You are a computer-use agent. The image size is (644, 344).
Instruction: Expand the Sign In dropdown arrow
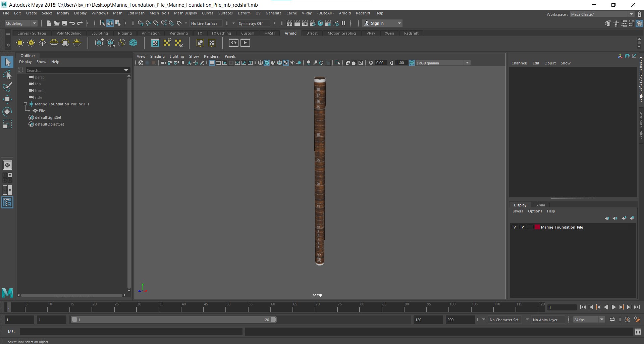(x=399, y=23)
